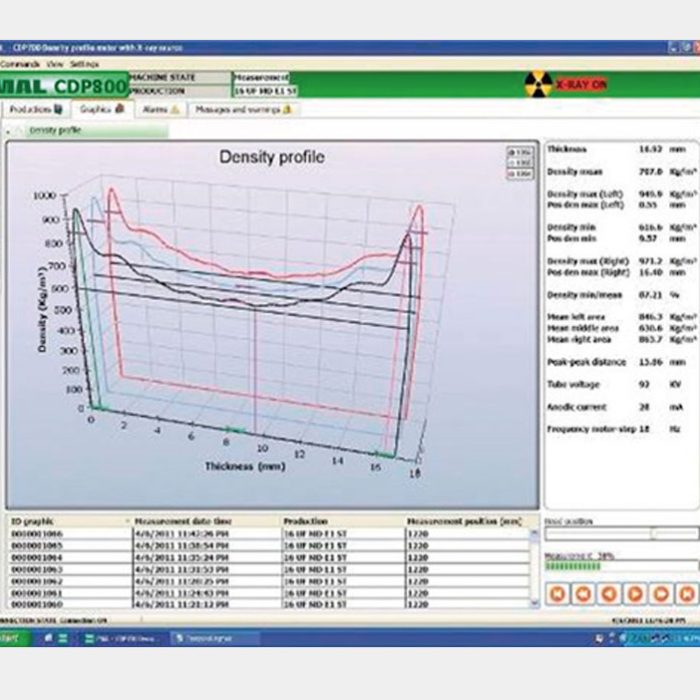The width and height of the screenshot is (700, 700).
Task: Open the Messages and warnings tab
Action: point(240,108)
